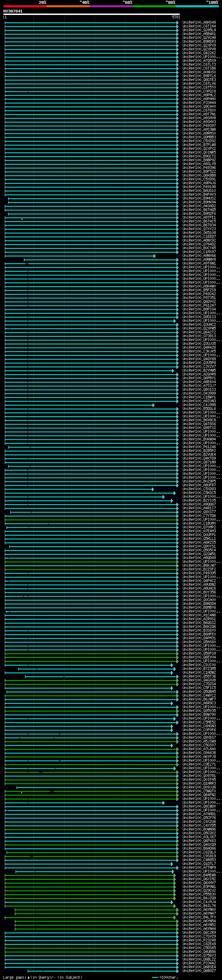Select label UniRef100_O73813
Viewport: 222px width, 980px height.
[x=199, y=336]
